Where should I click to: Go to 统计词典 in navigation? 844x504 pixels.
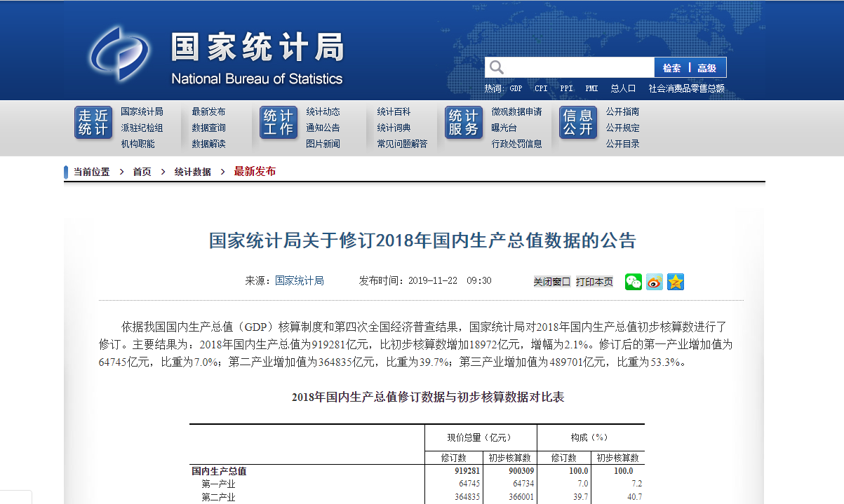pos(394,128)
